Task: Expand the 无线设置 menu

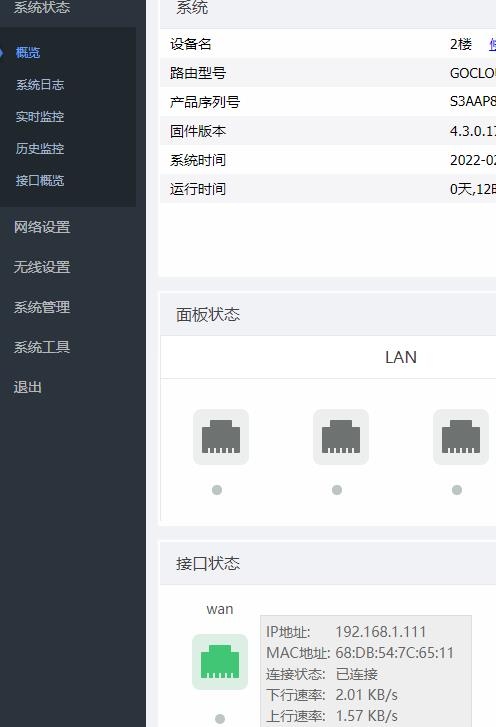Action: pyautogui.click(x=42, y=267)
